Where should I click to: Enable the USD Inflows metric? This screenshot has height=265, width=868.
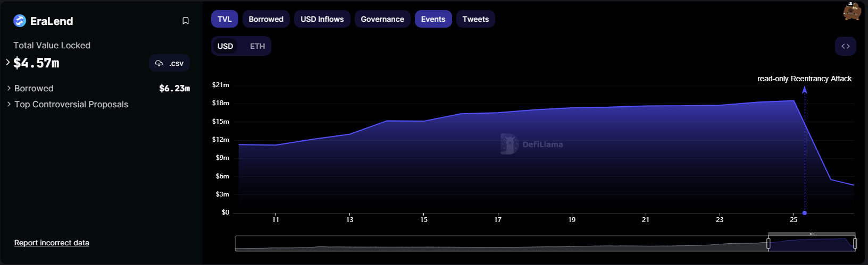coord(322,19)
